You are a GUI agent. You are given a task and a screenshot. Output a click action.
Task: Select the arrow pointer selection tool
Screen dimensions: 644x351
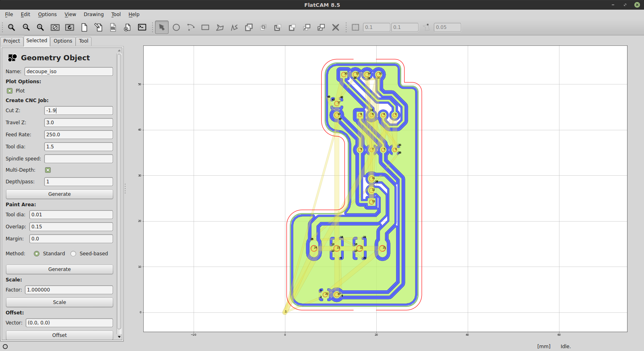click(162, 27)
